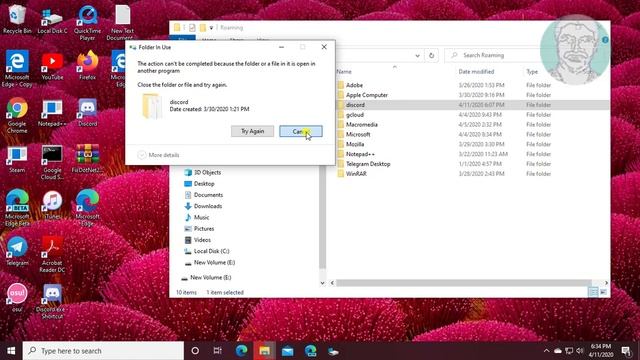Launch Microsoft Edge Beta from the desktop
640x360 pixels.
coord(17,208)
